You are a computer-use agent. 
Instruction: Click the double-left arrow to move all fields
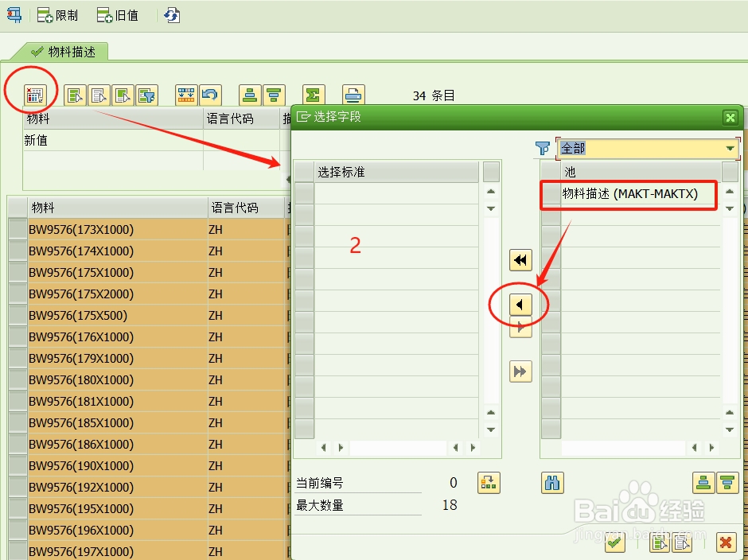[520, 259]
